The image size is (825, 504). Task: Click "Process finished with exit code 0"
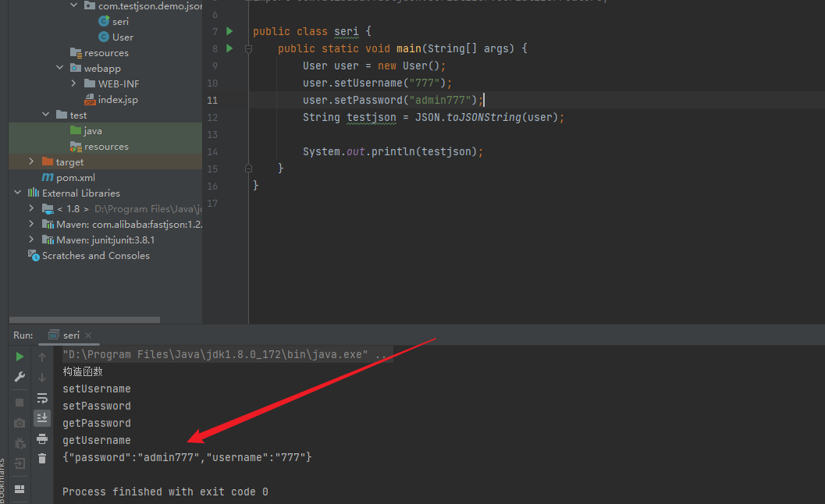click(x=165, y=492)
